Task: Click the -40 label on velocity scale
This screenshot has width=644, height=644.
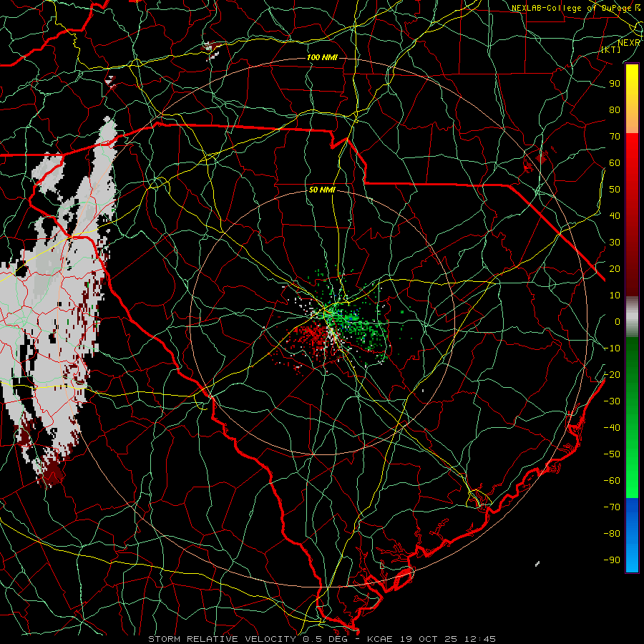Action: (612, 428)
